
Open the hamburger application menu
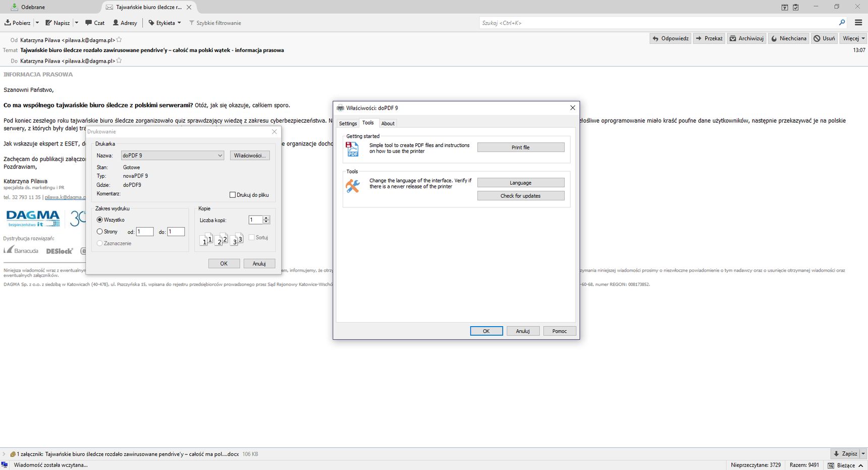[858, 23]
